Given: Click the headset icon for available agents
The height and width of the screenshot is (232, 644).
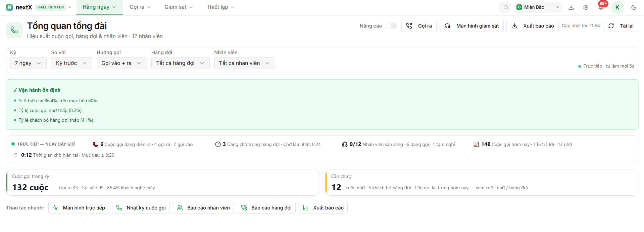Looking at the screenshot, I should [345, 144].
